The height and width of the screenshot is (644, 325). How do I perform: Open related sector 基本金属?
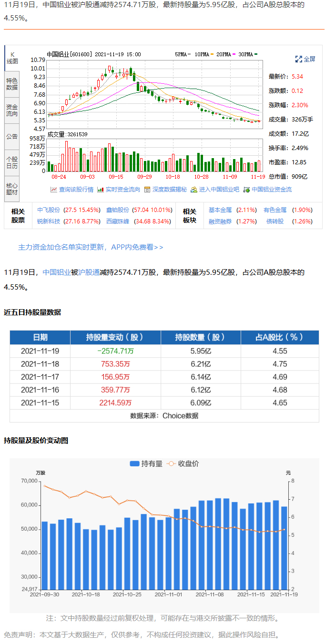[x=220, y=210]
